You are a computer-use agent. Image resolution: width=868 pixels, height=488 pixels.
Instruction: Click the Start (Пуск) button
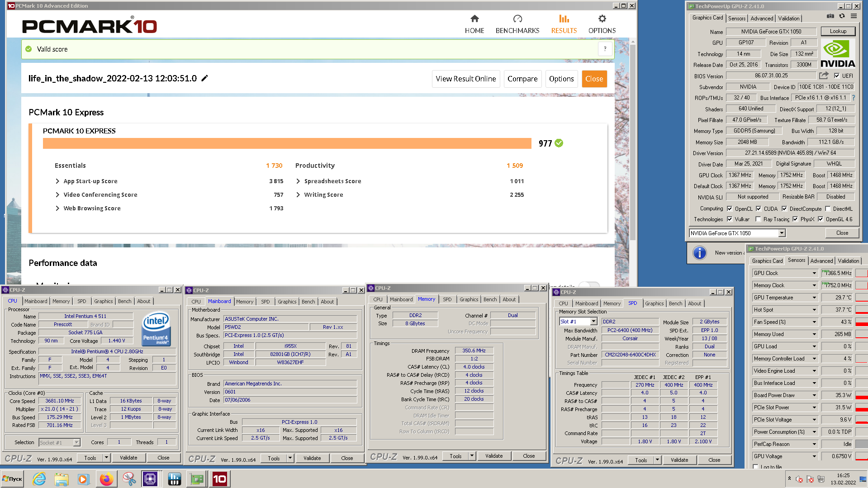[x=13, y=479]
